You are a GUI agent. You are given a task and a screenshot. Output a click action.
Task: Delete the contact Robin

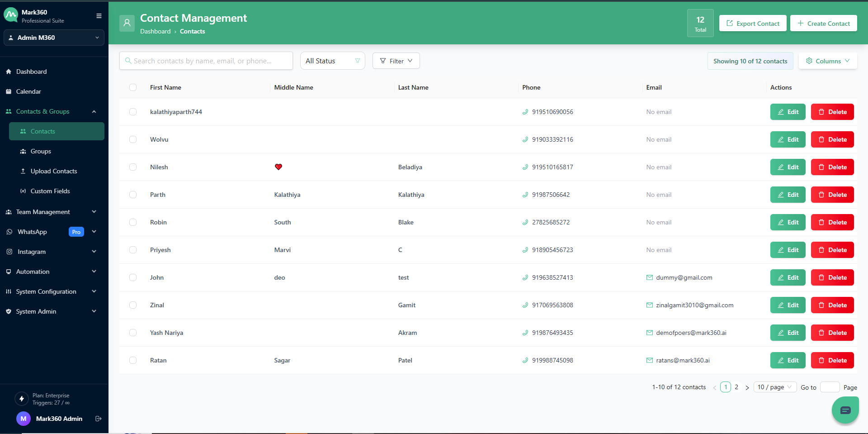tap(832, 222)
